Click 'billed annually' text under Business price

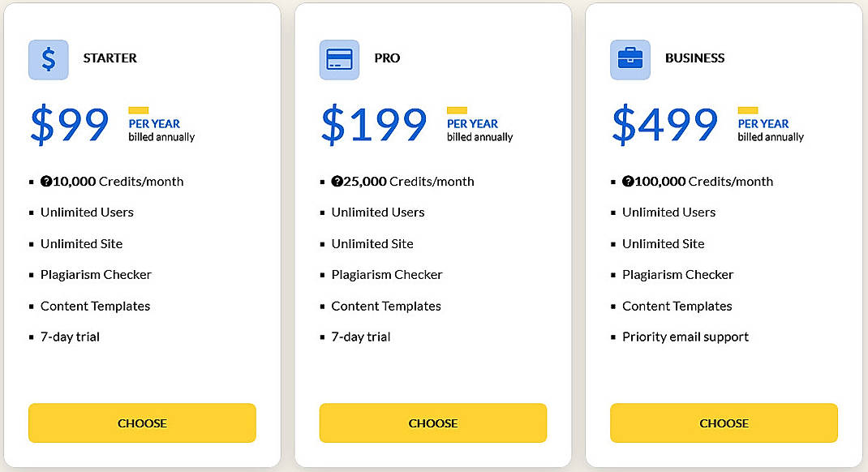[770, 137]
